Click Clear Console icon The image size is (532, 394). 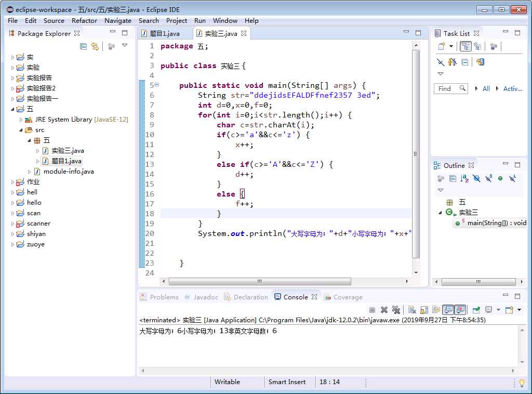tap(412, 310)
